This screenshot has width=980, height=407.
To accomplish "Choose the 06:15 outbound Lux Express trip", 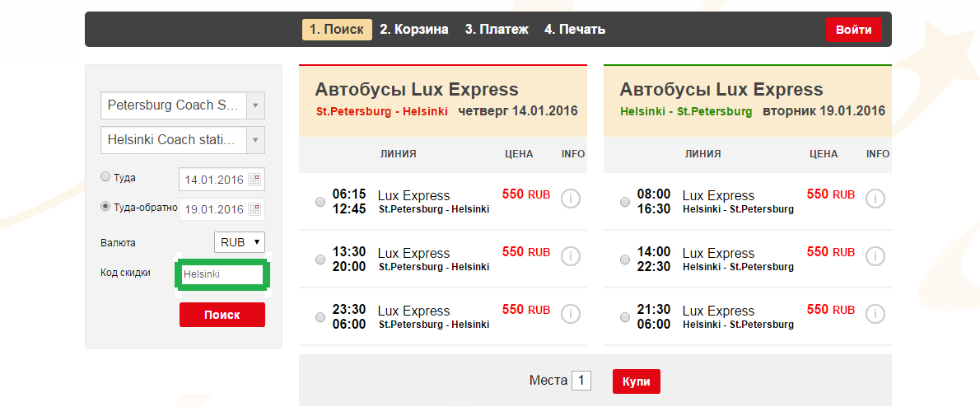I will pyautogui.click(x=320, y=202).
